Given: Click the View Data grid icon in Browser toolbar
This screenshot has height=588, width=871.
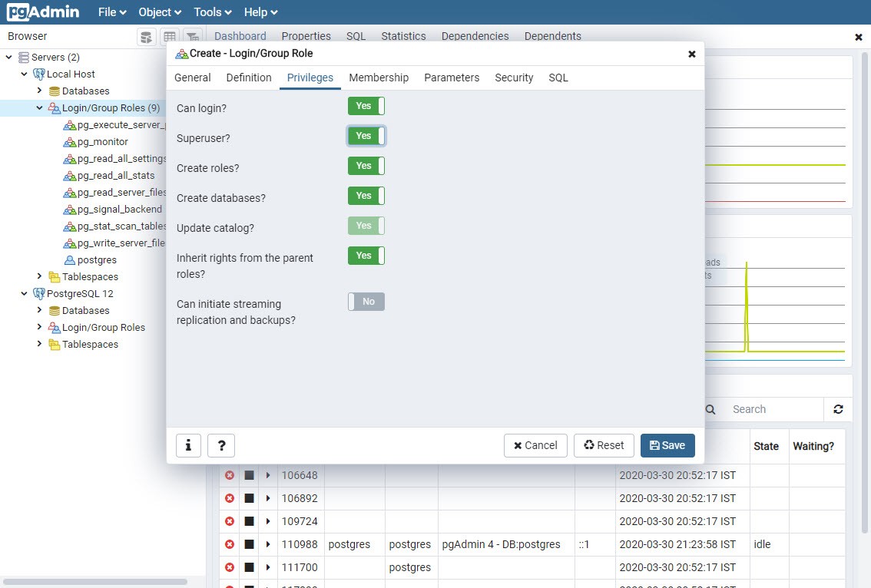Looking at the screenshot, I should point(170,37).
